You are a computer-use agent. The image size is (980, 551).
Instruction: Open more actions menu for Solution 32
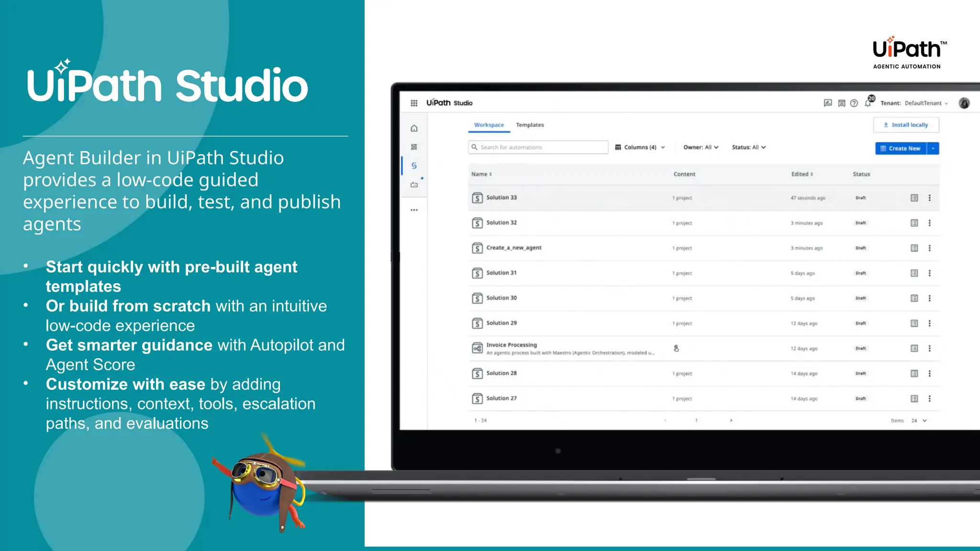point(930,223)
